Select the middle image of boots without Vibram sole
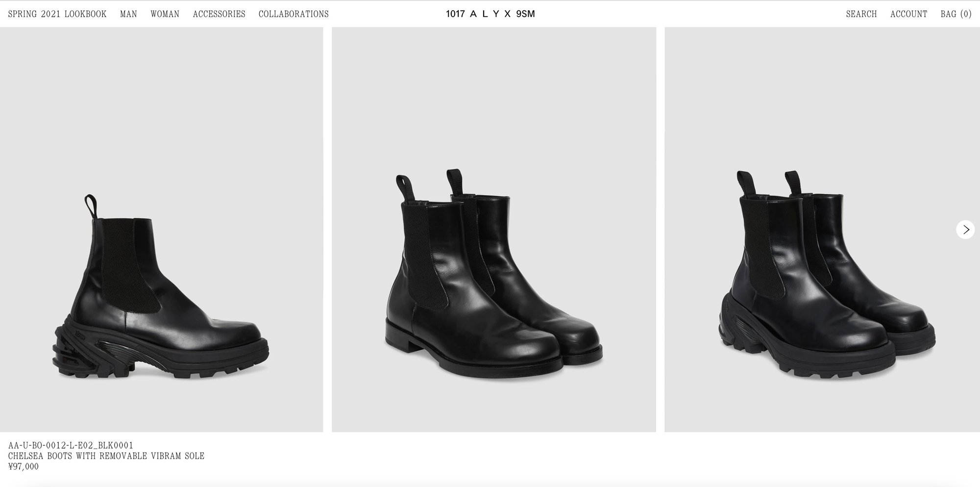The height and width of the screenshot is (487, 980). (494, 230)
